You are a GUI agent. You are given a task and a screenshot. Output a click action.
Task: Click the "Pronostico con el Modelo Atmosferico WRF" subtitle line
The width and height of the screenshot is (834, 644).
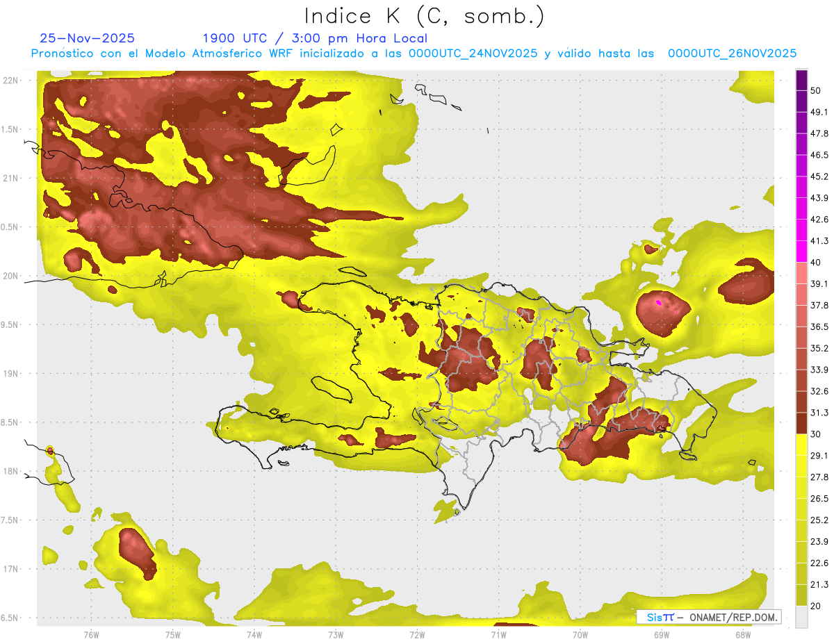414,53
